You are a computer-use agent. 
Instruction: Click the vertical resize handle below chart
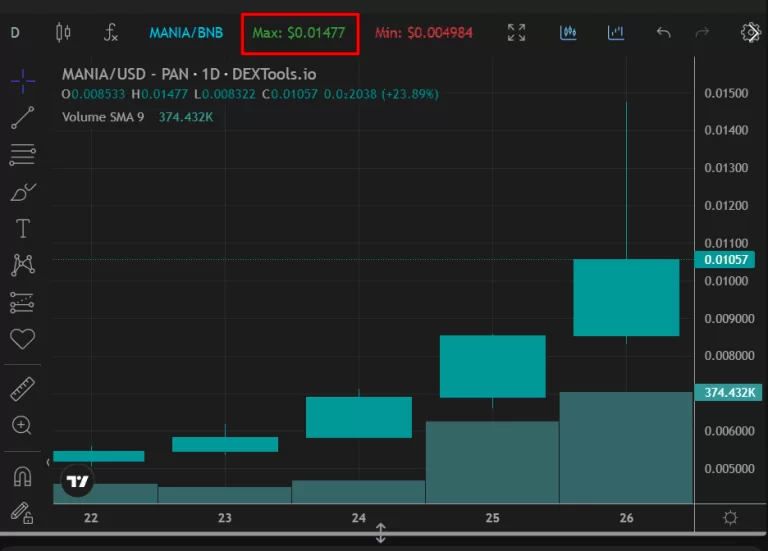click(x=380, y=533)
